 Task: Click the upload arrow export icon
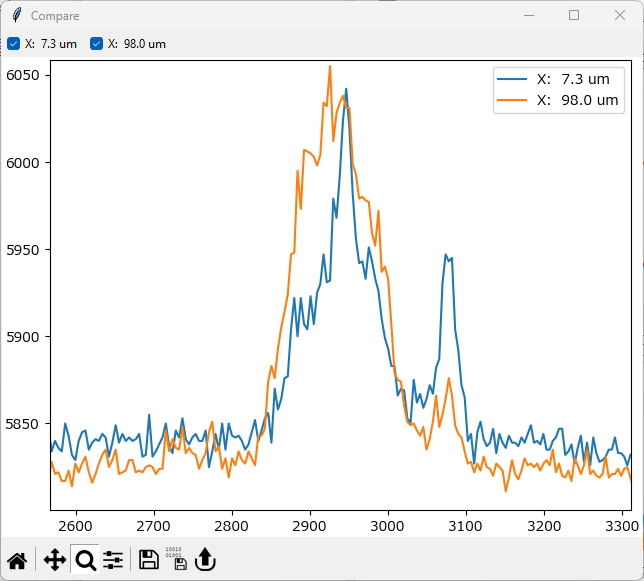tap(205, 560)
